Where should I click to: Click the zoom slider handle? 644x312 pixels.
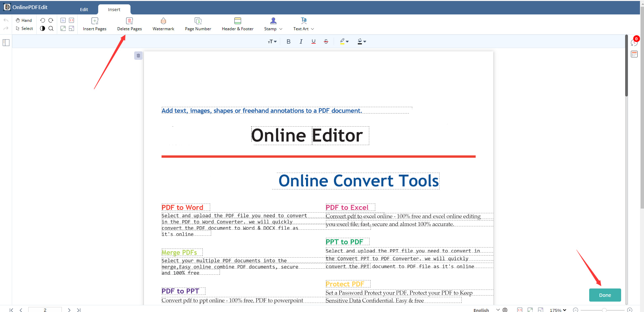tap(604, 310)
